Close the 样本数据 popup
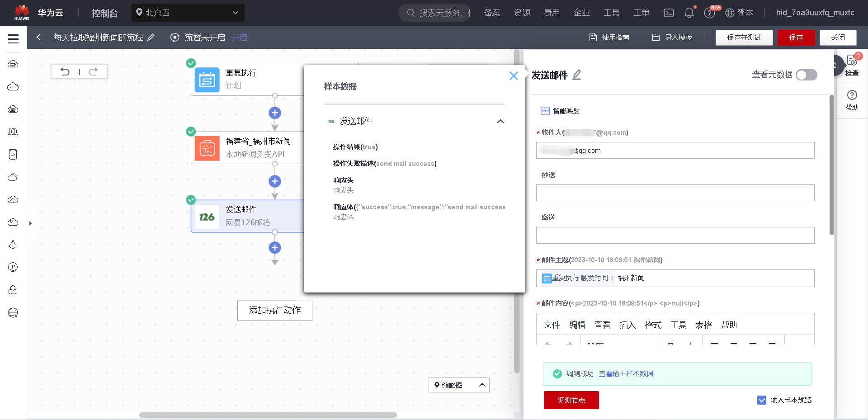The image size is (868, 420). (514, 76)
